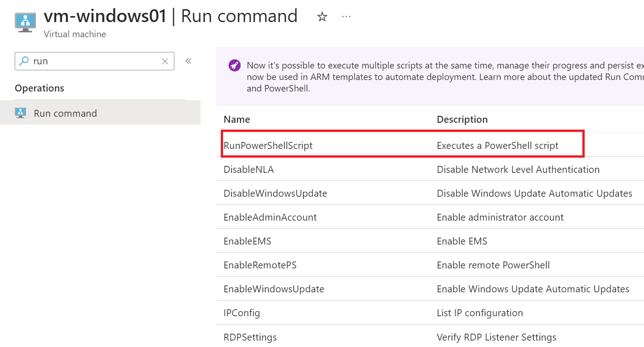Open the DisableNLA command
The width and height of the screenshot is (644, 347).
[x=248, y=170]
